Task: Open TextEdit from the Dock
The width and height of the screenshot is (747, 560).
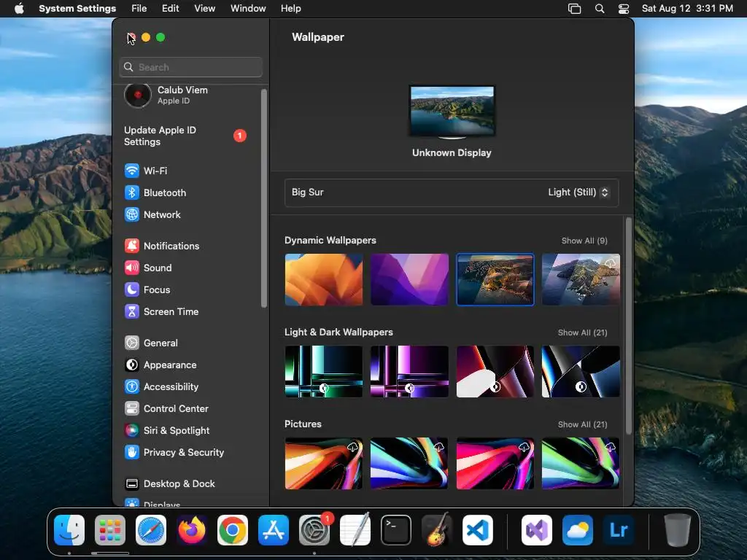Action: tap(355, 530)
